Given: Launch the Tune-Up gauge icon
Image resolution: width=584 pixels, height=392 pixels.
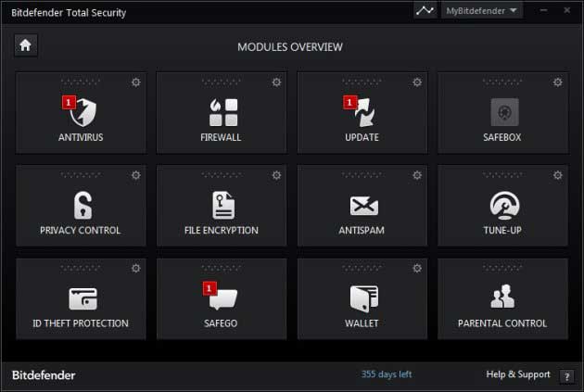Looking at the screenshot, I should 503,205.
